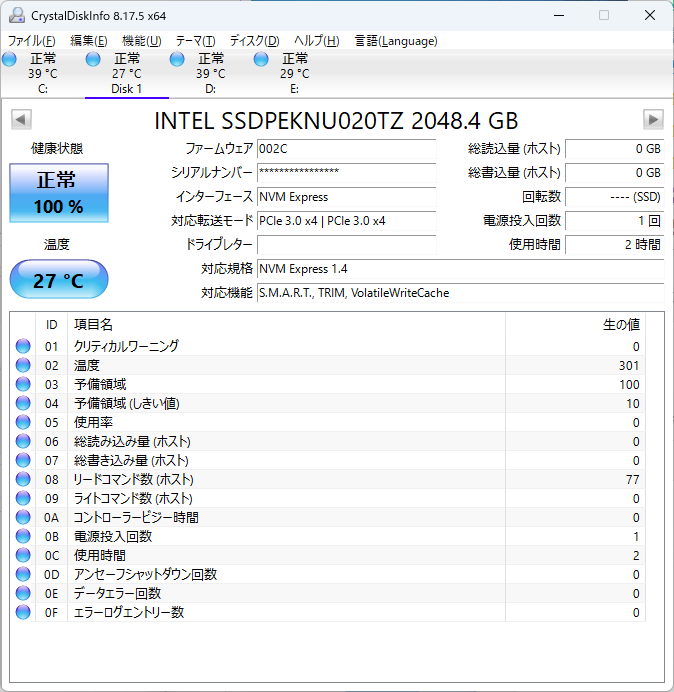Click the power on hours field 2 時間
Screen dimensions: 674x692
point(614,244)
